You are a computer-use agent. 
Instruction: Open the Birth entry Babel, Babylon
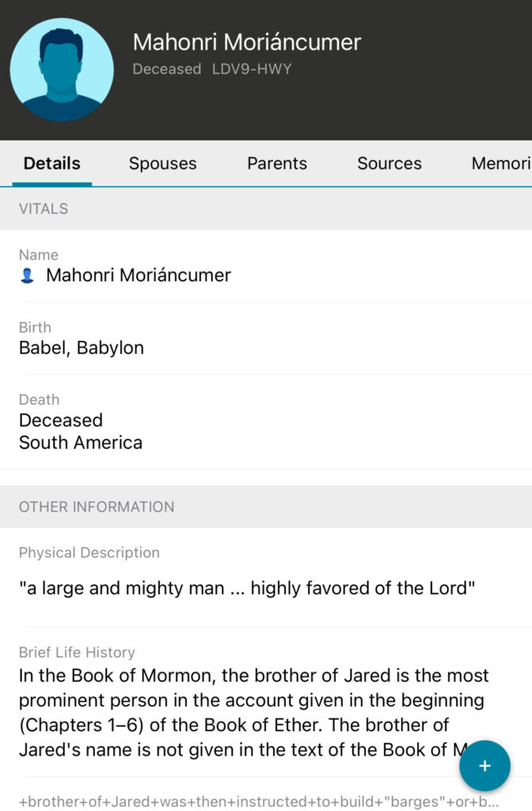point(82,348)
